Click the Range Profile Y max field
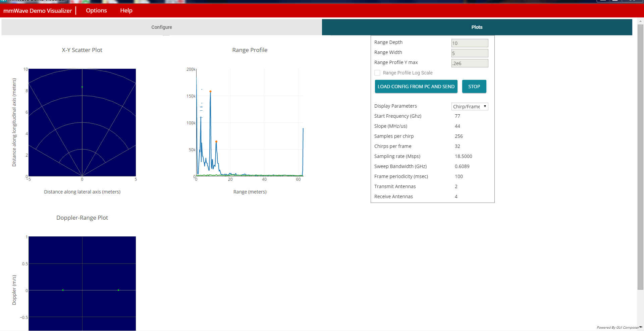Image resolution: width=644 pixels, height=331 pixels. click(x=470, y=63)
